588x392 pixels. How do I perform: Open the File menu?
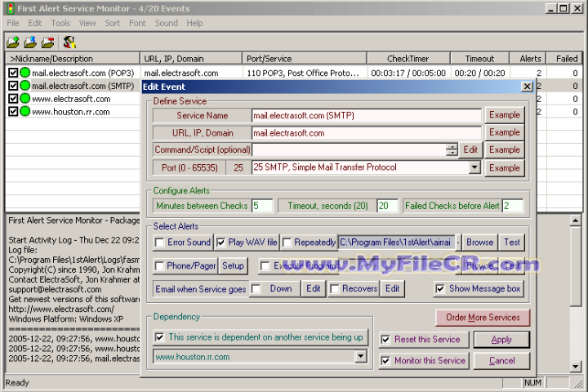[13, 23]
